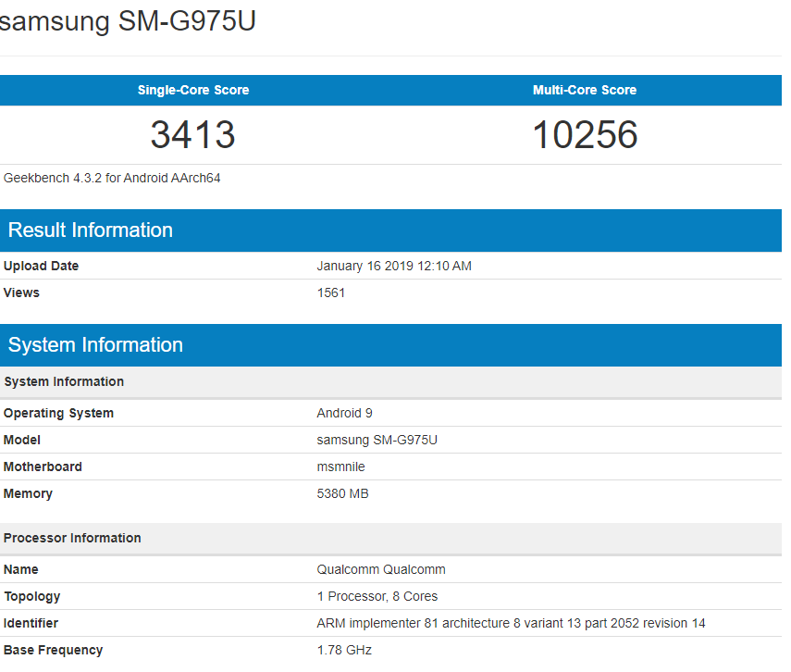
Task: Select the Identifier label
Action: (x=31, y=623)
